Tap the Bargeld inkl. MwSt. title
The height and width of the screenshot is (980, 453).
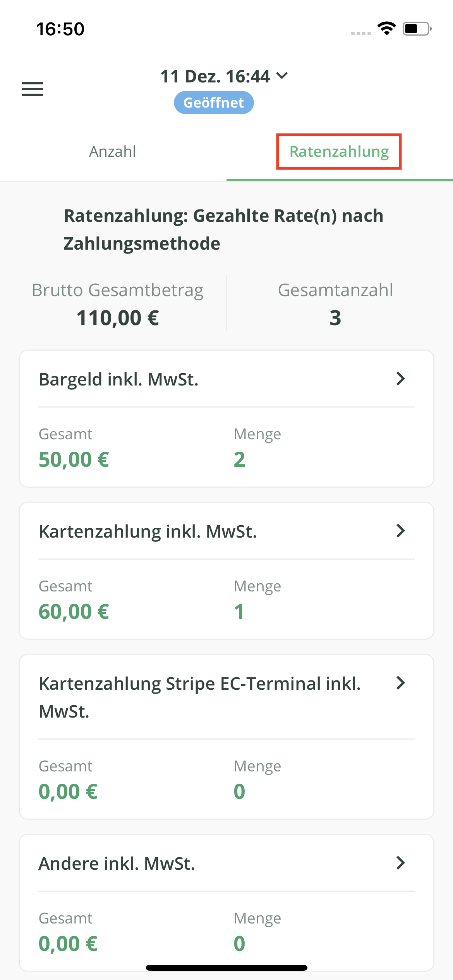(118, 379)
